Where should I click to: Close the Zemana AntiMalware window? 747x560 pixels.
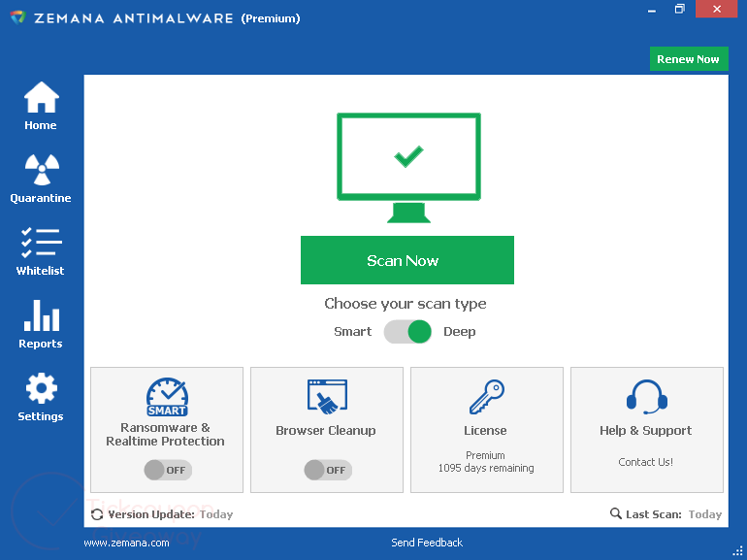pos(717,9)
